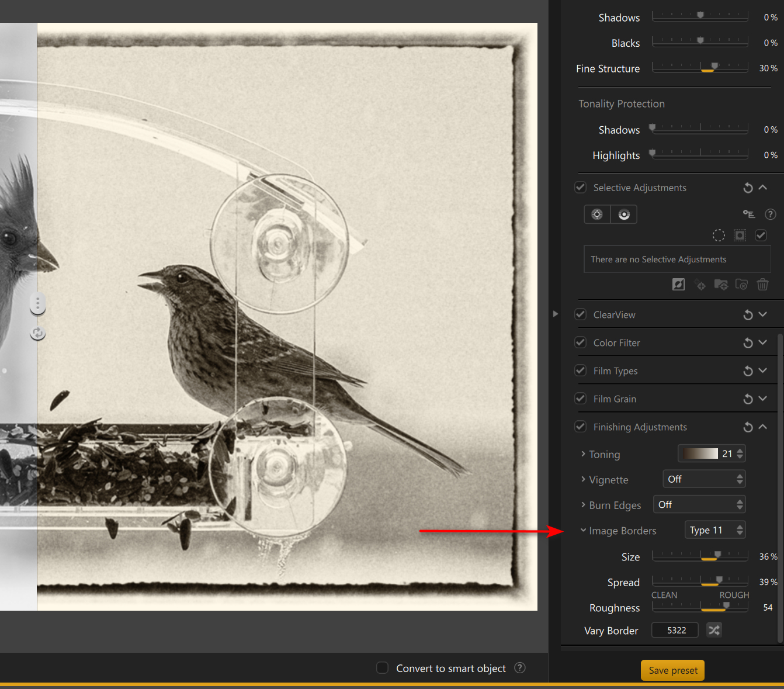Expand ClearView section chevron
The image size is (784, 689).
click(x=762, y=314)
